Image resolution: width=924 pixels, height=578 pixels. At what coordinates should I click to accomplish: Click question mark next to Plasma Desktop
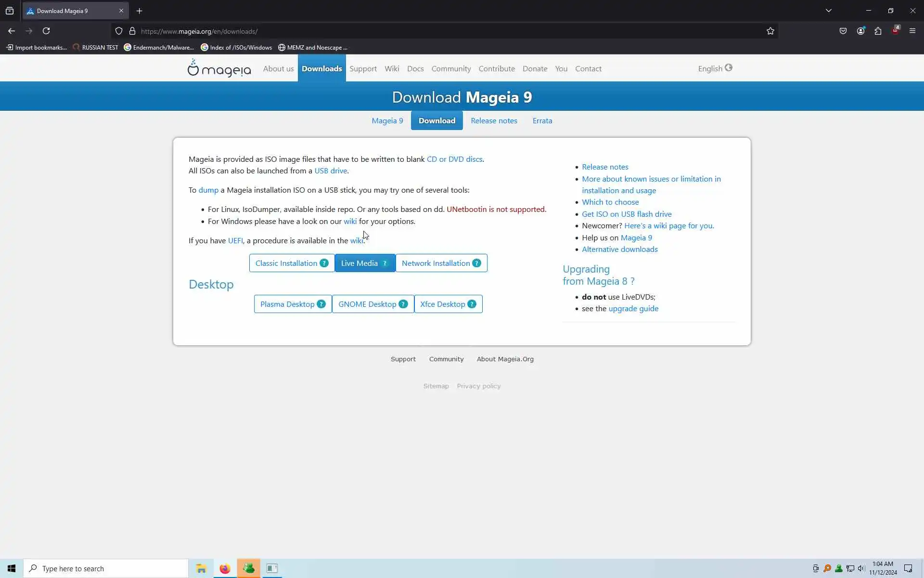click(x=321, y=304)
